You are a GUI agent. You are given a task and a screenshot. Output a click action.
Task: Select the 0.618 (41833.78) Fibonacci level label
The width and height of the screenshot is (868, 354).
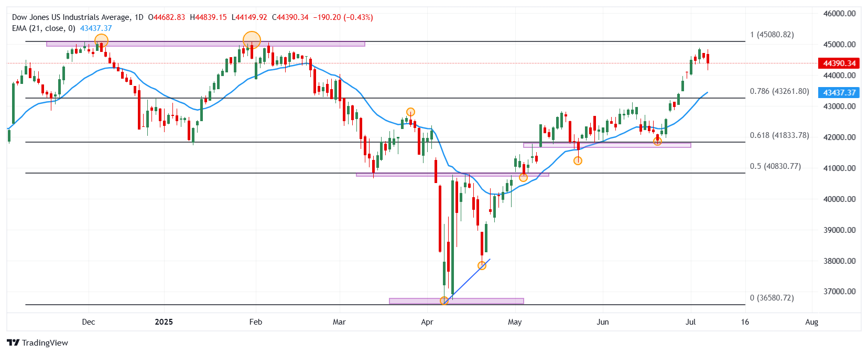(779, 135)
